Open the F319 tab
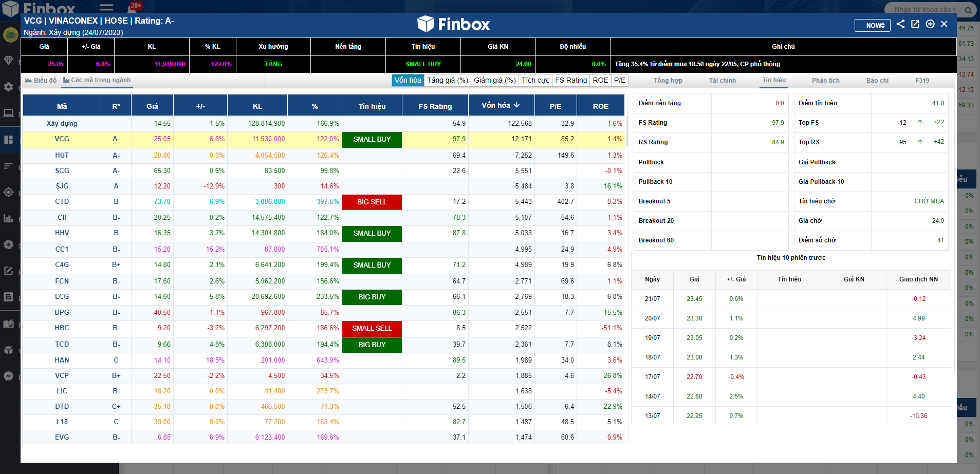This screenshot has width=980, height=474. click(x=922, y=81)
